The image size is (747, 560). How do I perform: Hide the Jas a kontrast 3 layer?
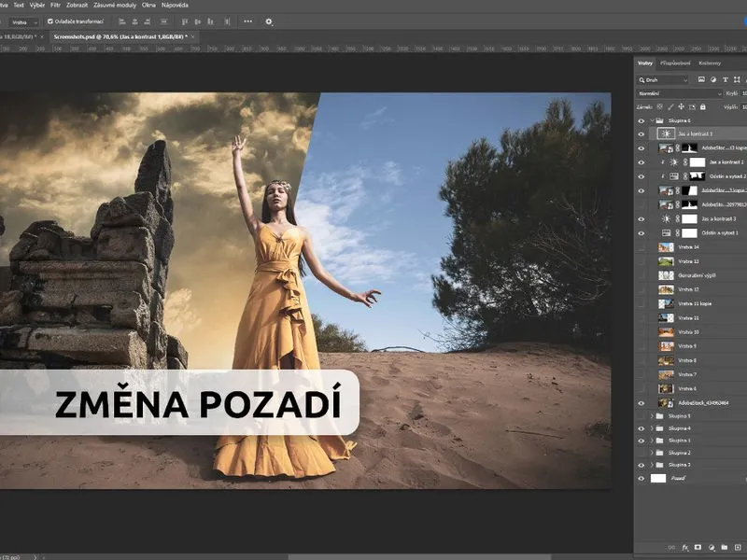(641, 219)
